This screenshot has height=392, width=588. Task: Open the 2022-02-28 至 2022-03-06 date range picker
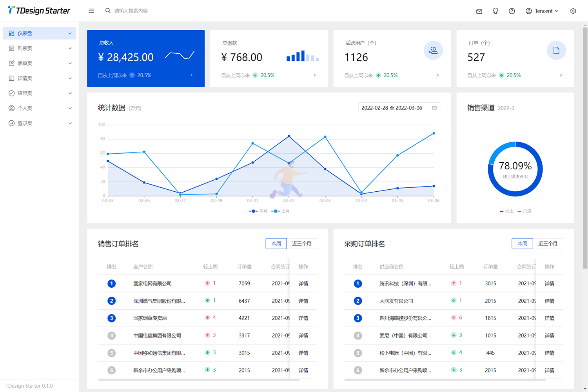(399, 108)
